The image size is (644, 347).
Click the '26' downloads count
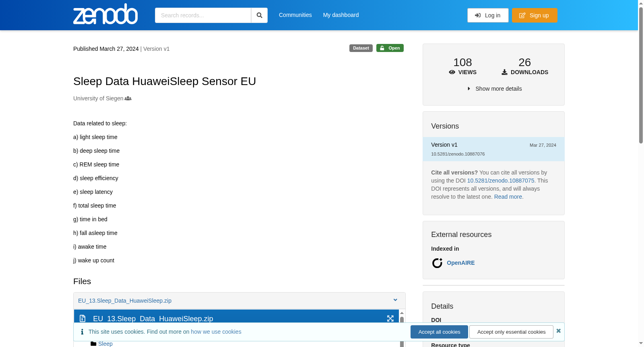[x=524, y=62]
